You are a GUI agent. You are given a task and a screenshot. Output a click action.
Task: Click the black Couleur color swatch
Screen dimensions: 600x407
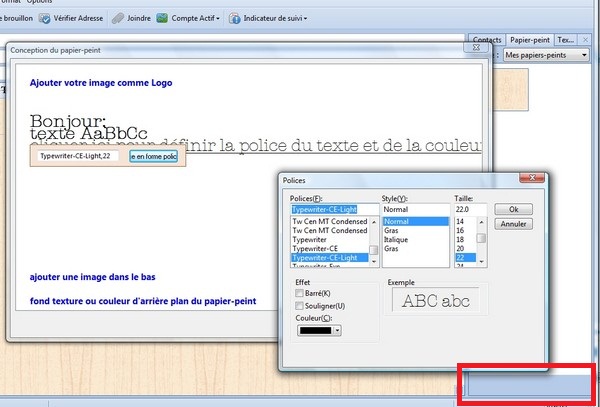click(x=312, y=329)
